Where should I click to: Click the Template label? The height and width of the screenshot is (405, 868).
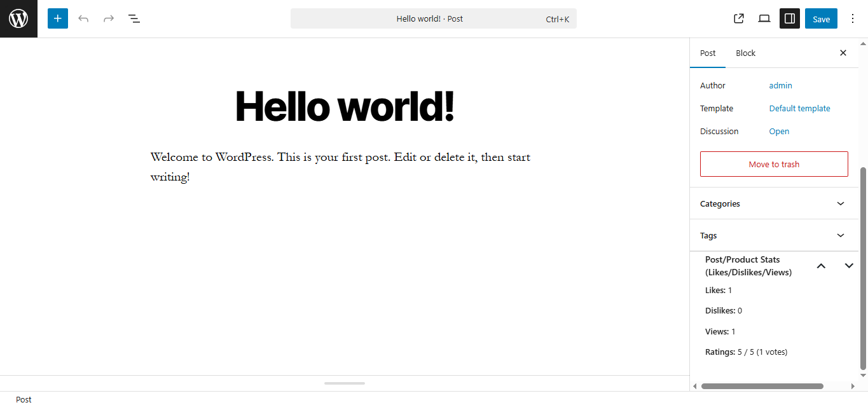click(x=717, y=108)
